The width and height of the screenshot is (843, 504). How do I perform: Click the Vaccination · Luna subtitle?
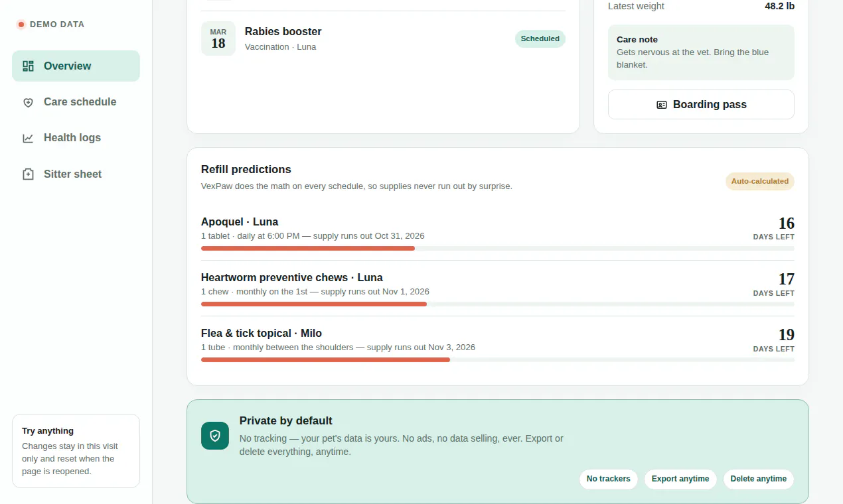pyautogui.click(x=280, y=47)
